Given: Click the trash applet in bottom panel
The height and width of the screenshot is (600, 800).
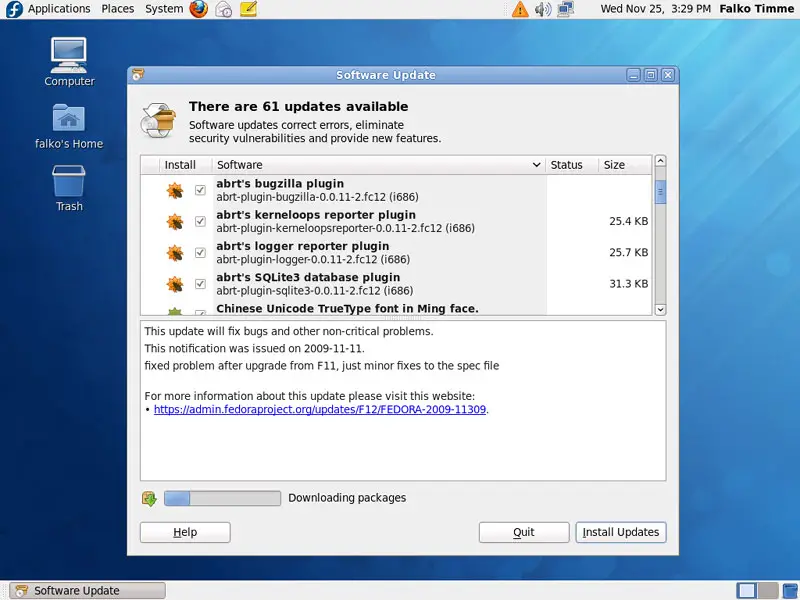Looking at the screenshot, I should tap(791, 591).
